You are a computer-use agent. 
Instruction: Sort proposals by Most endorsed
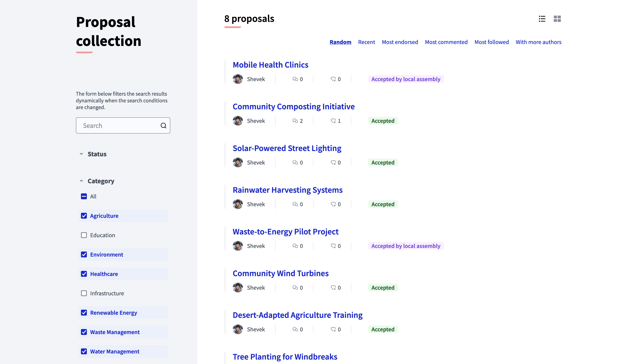[x=400, y=42]
